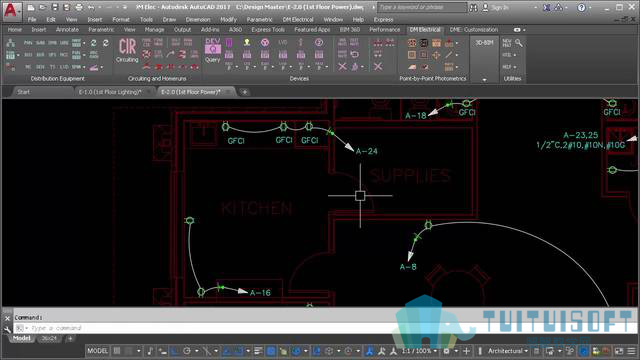This screenshot has width=640, height=360.
Task: Toggle clean screen icon in status bar
Action: 619,351
